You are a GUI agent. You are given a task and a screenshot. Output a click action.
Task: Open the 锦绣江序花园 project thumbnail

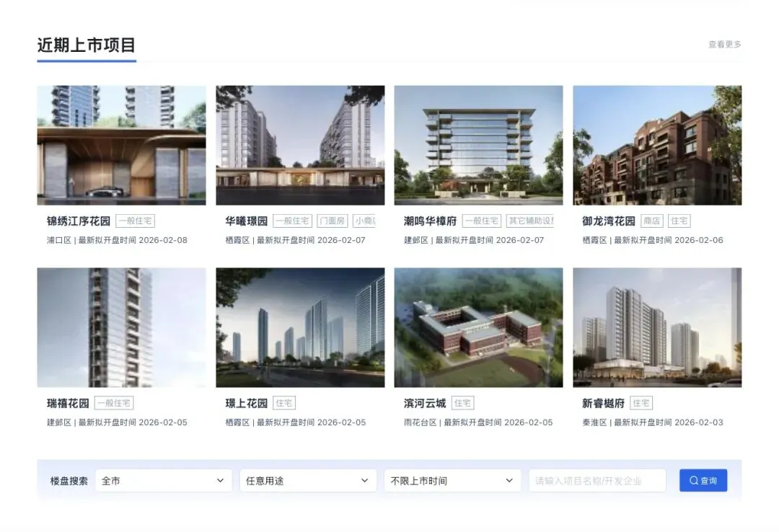121,145
